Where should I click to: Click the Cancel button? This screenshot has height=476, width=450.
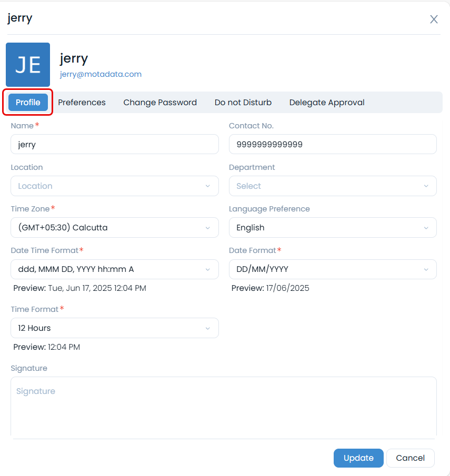(x=410, y=458)
